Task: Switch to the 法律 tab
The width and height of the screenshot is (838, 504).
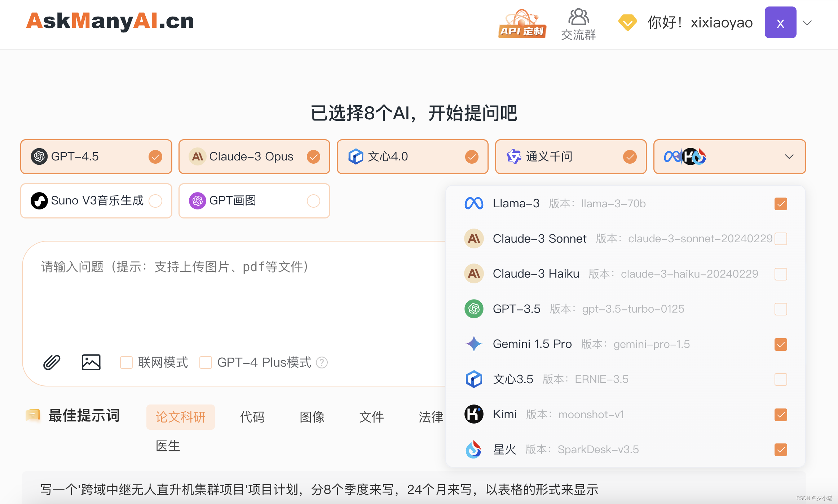Action: tap(431, 417)
